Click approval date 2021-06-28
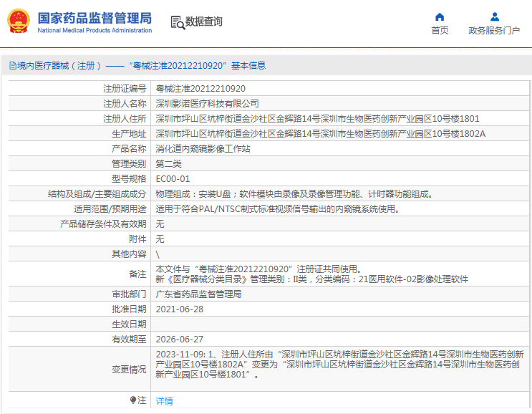This screenshot has width=532, height=414. (x=180, y=309)
